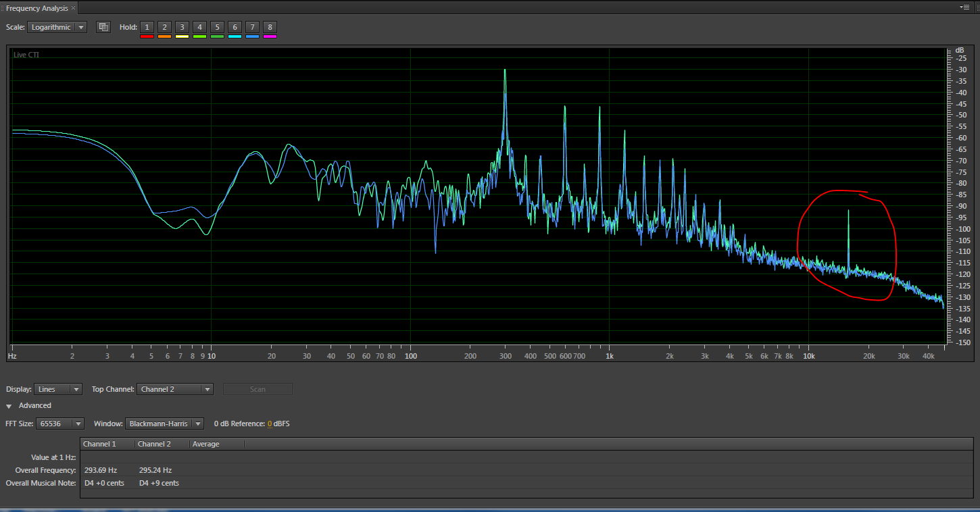The width and height of the screenshot is (980, 512).
Task: Click the 295.24 Hz frequency cell
Action: click(155, 470)
